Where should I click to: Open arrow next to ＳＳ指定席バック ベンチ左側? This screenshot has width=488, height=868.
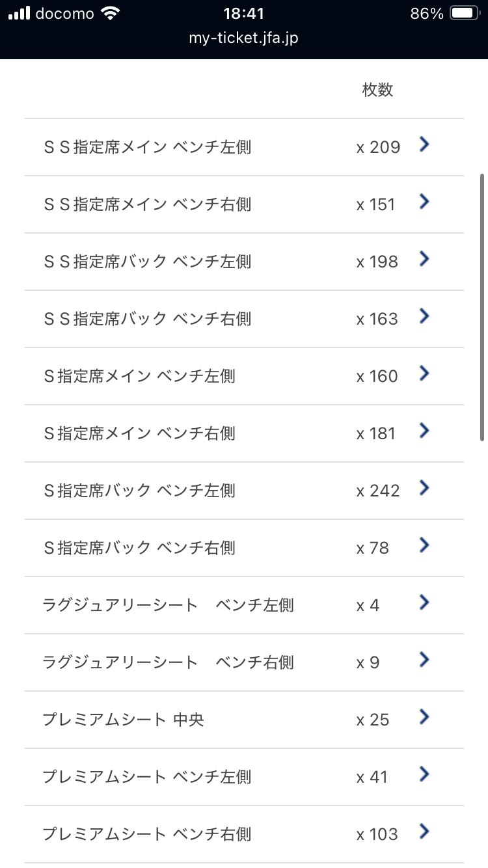(424, 260)
